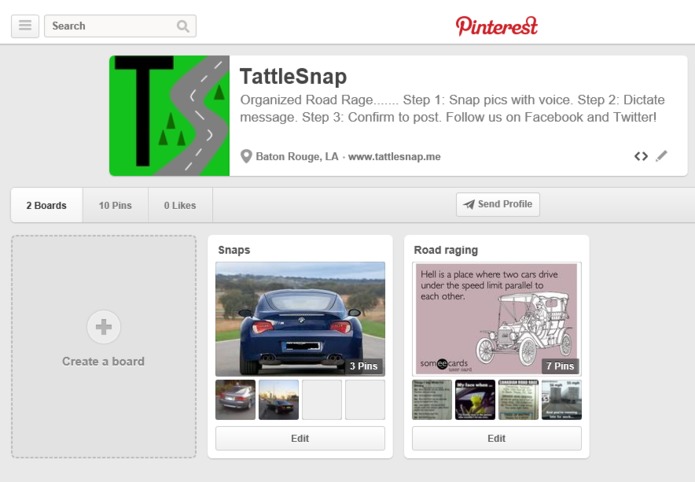The width and height of the screenshot is (695, 494).
Task: Switch to the 10 Pins tab
Action: 115,206
